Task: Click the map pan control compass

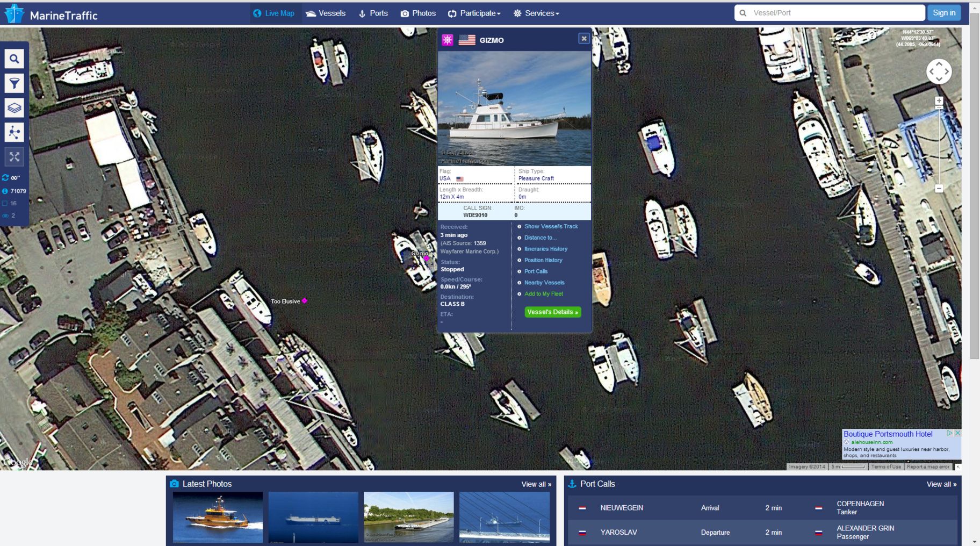Action: tap(939, 71)
